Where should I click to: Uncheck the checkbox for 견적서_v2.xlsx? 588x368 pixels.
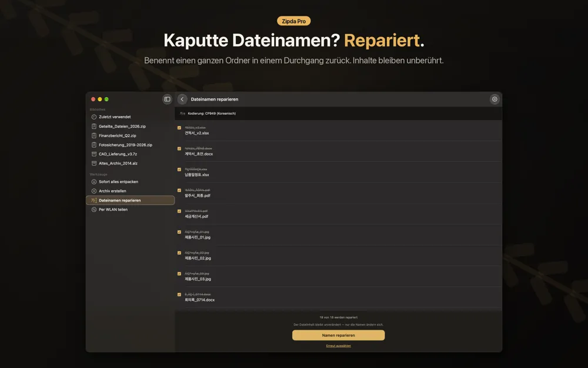[x=179, y=128]
